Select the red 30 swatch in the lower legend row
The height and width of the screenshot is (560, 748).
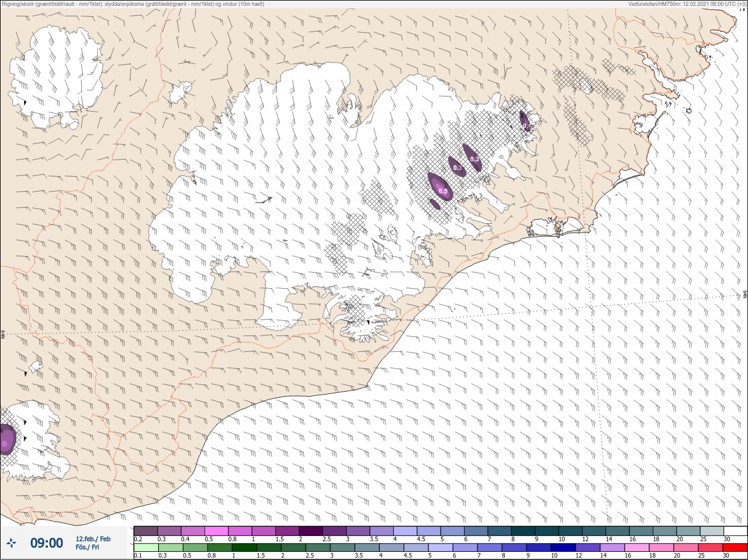tap(735, 548)
